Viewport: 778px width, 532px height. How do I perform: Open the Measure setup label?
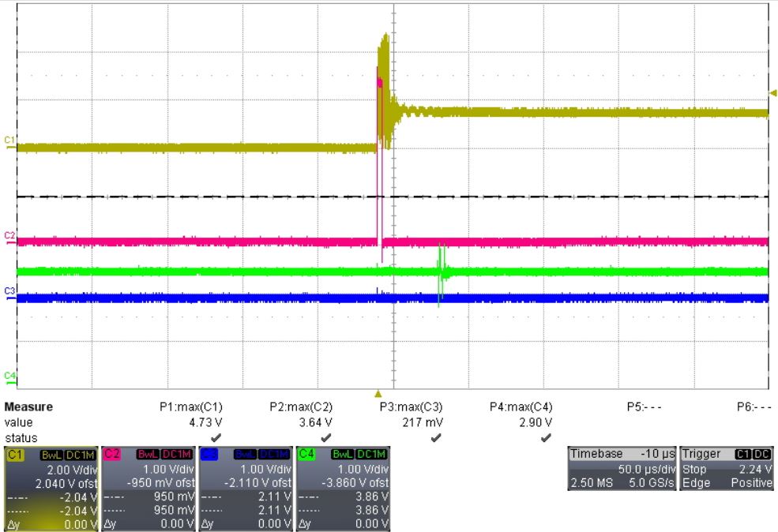[x=28, y=407]
